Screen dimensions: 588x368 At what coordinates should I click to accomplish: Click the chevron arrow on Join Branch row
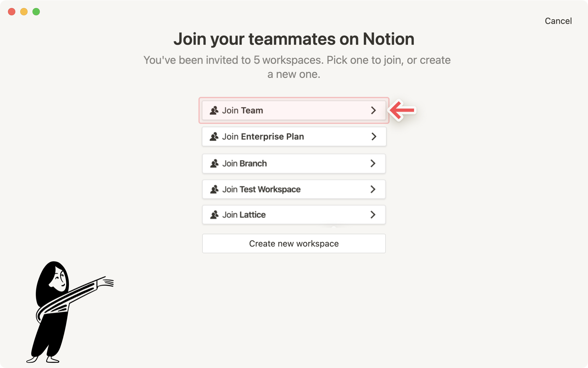pyautogui.click(x=373, y=163)
